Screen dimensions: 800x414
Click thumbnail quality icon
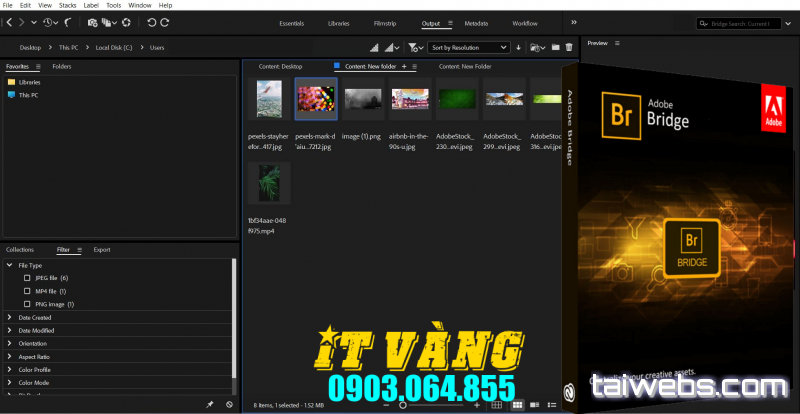coord(374,47)
